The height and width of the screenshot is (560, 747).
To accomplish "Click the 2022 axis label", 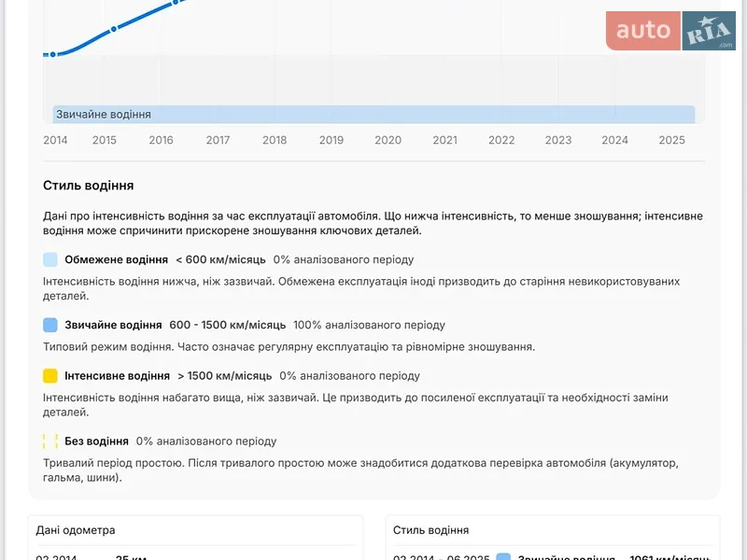I will pyautogui.click(x=501, y=140).
